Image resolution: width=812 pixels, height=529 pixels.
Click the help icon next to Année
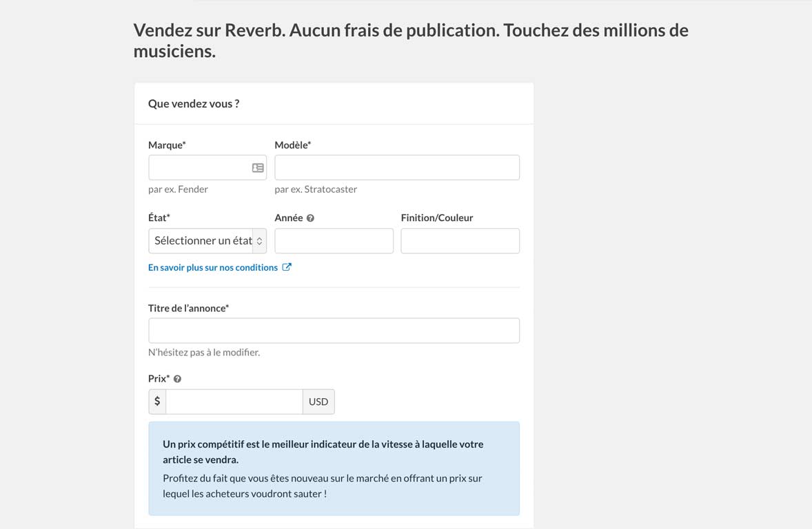[x=310, y=218]
